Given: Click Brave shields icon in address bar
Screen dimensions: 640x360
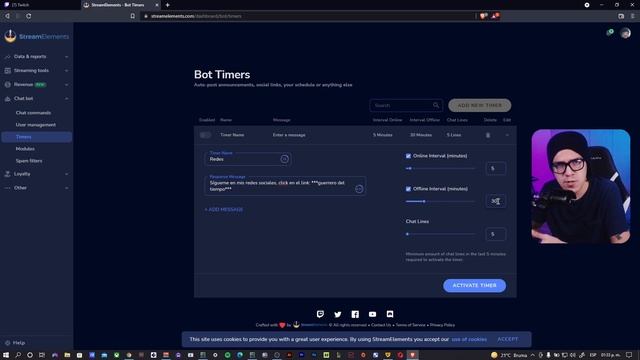Looking at the screenshot, I should pyautogui.click(x=483, y=16).
